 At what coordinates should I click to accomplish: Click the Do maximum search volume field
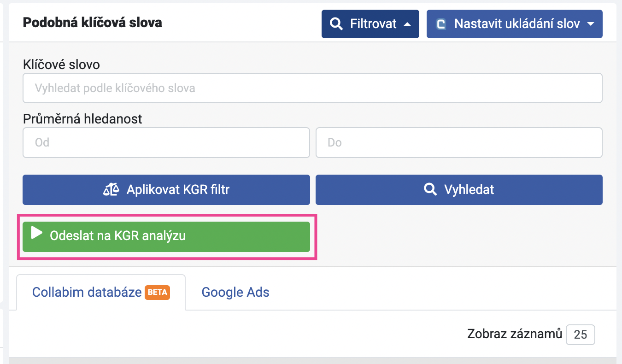[459, 142]
